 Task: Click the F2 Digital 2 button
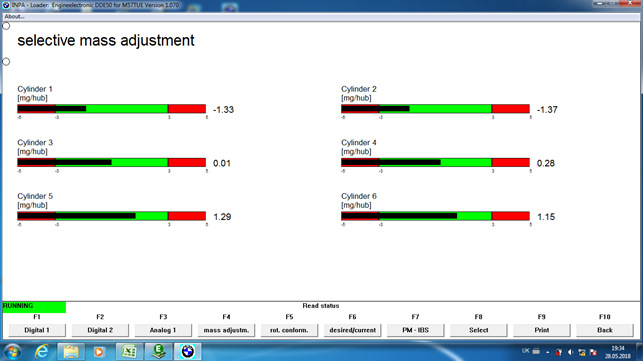click(100, 330)
